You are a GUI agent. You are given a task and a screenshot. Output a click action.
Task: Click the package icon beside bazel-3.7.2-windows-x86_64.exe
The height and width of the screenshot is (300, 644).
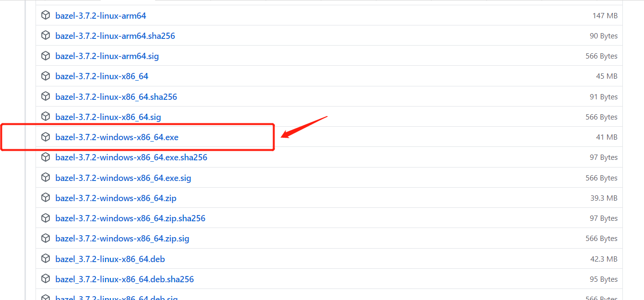pos(45,137)
